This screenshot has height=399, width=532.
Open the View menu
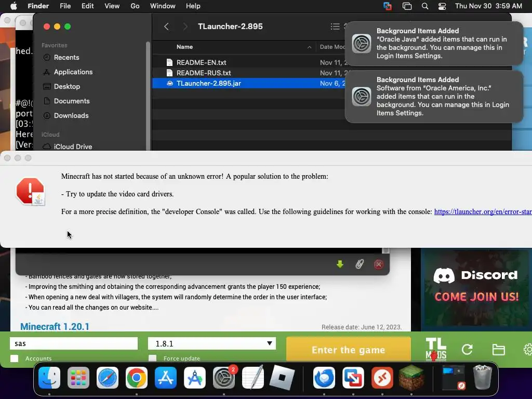coord(112,6)
